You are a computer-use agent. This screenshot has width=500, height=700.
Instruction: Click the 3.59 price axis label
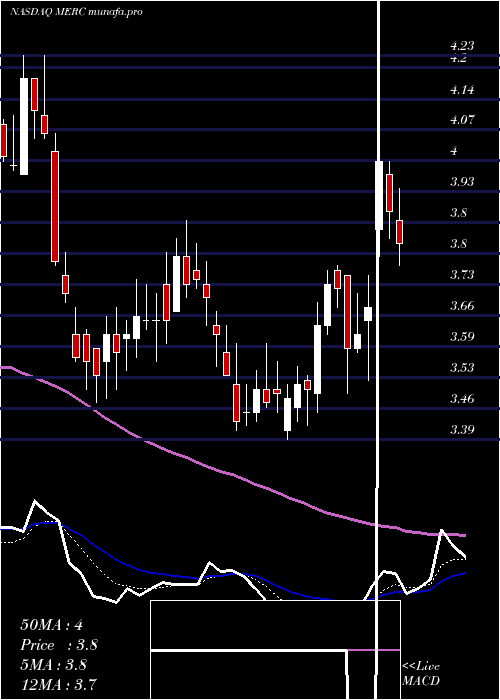pos(462,336)
